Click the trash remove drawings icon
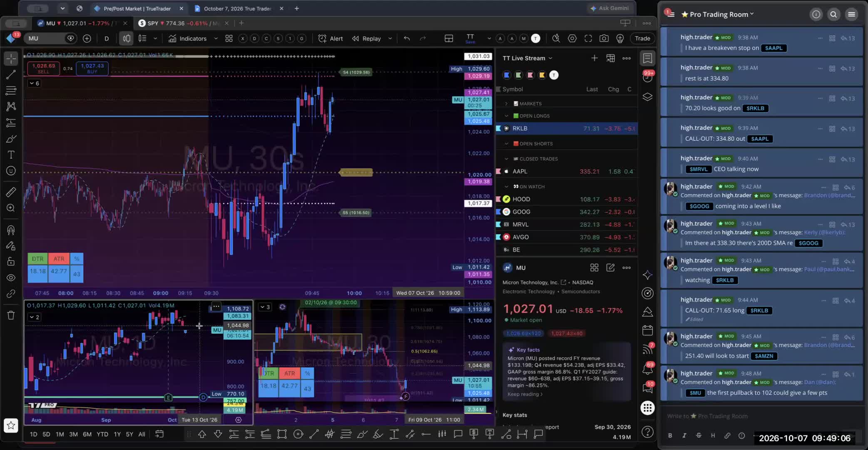This screenshot has width=868, height=450. (11, 315)
